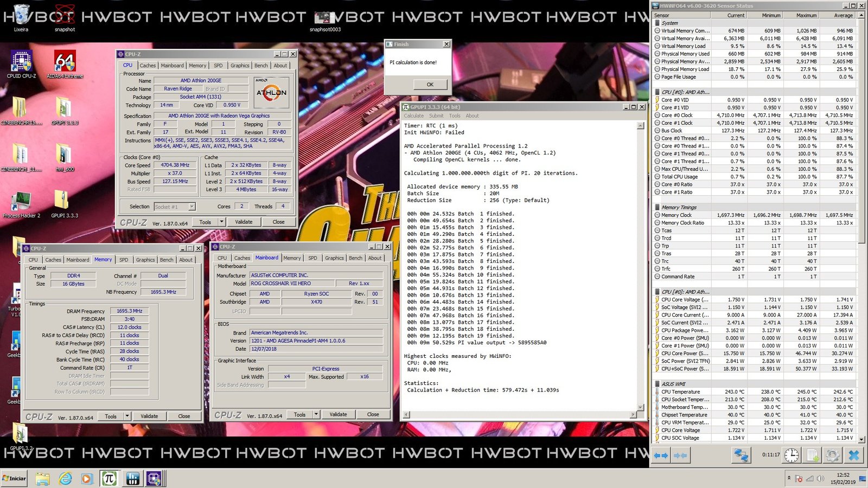Open the Calculate menu in GPUPI
The height and width of the screenshot is (488, 868).
(413, 115)
